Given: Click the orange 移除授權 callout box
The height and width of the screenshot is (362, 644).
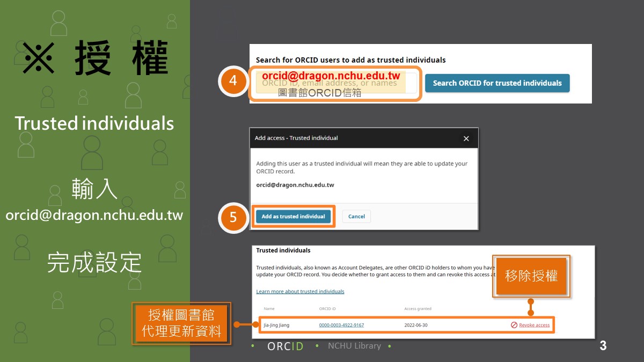Looking at the screenshot, I should click(x=531, y=276).
